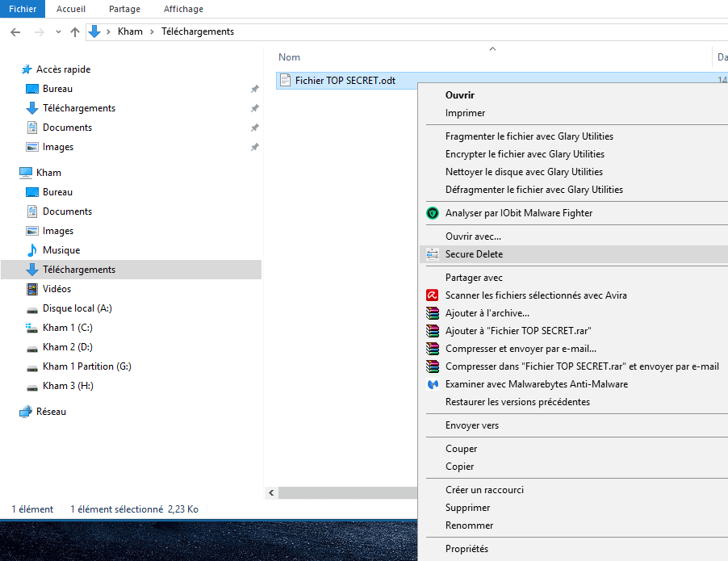The image size is (728, 561).
Task: Select Téléchargements under Kham in sidebar
Action: [131, 270]
